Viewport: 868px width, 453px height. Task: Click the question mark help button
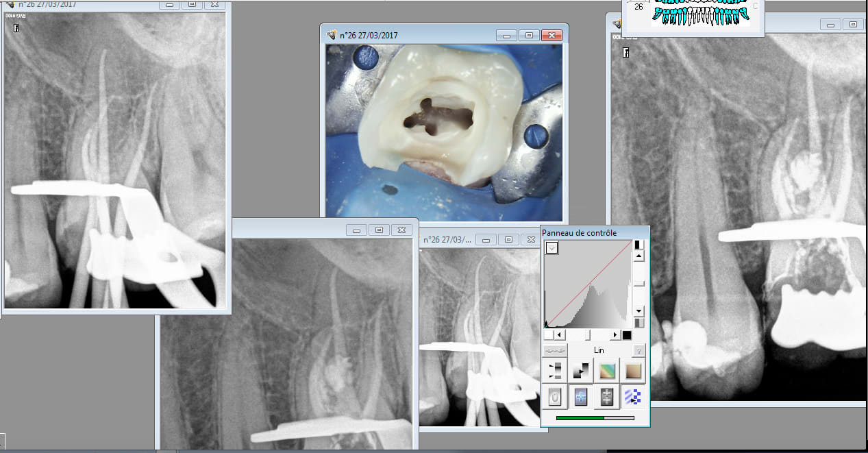pyautogui.click(x=638, y=350)
